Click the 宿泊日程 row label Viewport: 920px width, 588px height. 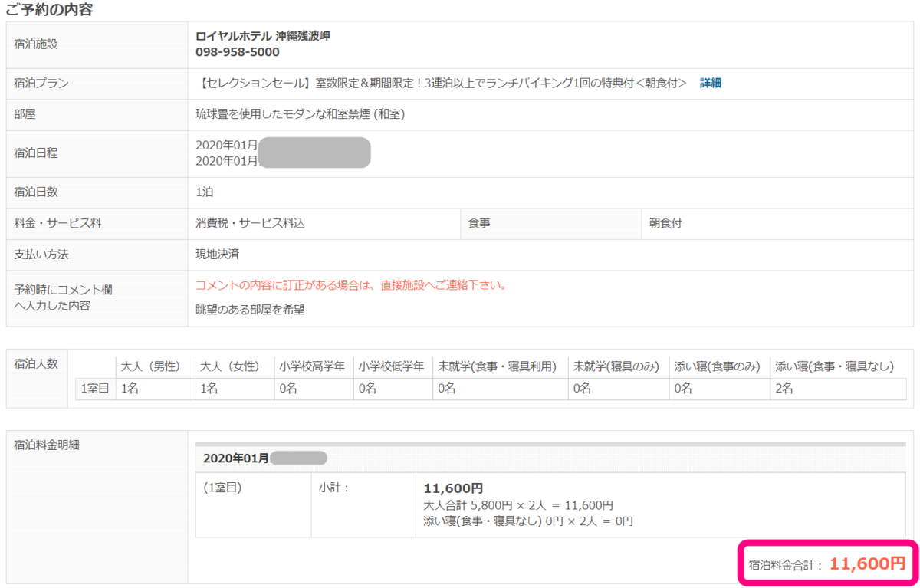click(x=36, y=153)
